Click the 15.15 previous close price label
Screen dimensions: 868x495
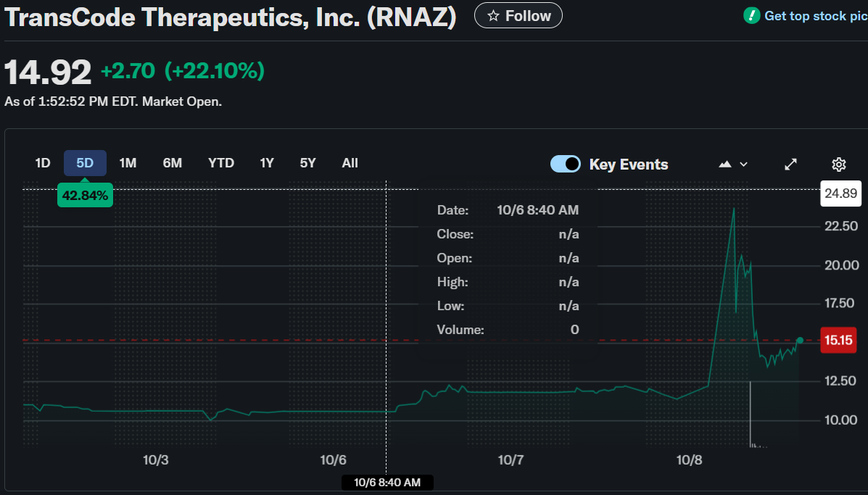click(838, 340)
